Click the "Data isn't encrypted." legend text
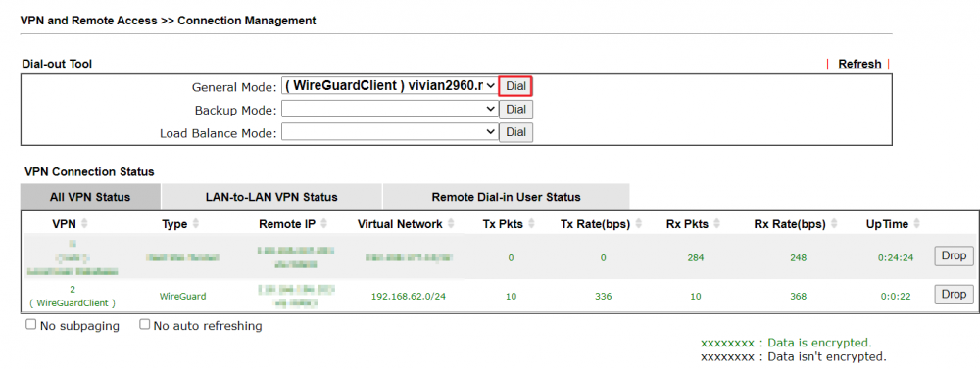 827,357
